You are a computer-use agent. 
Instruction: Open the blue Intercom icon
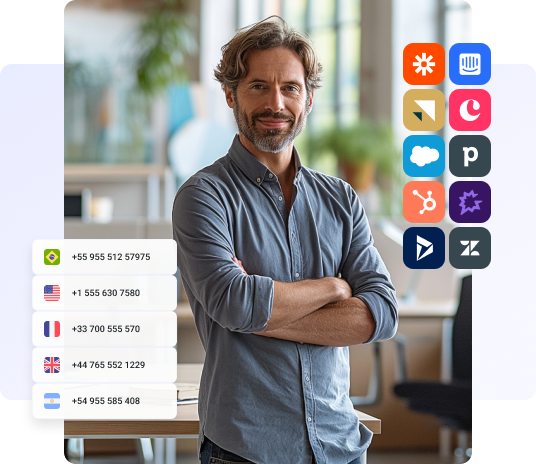[470, 64]
